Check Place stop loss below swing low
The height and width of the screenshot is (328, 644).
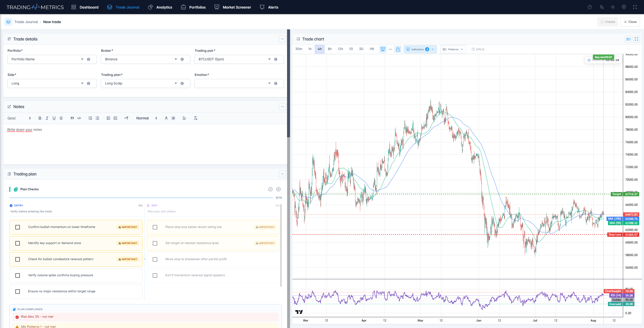tap(155, 227)
